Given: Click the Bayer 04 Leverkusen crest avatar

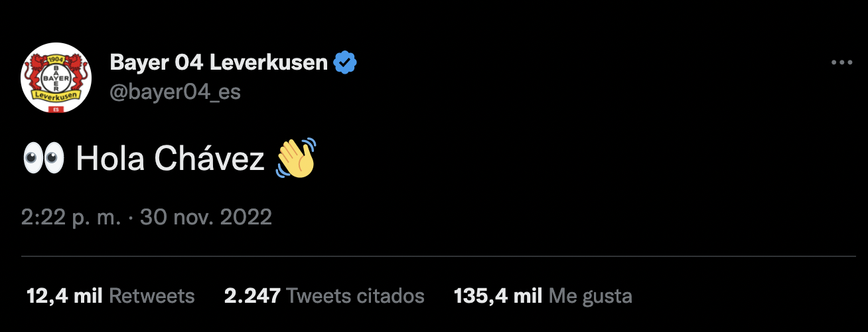Looking at the screenshot, I should [56, 78].
